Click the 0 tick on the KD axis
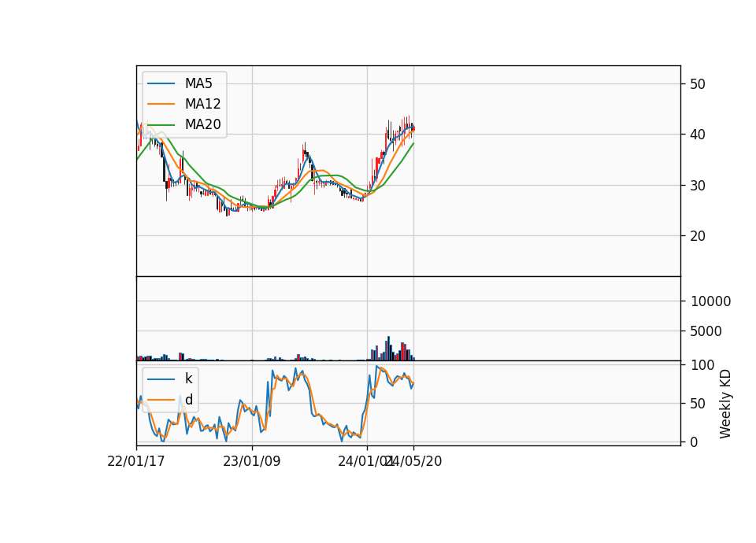The height and width of the screenshot is (543, 756). [x=694, y=442]
